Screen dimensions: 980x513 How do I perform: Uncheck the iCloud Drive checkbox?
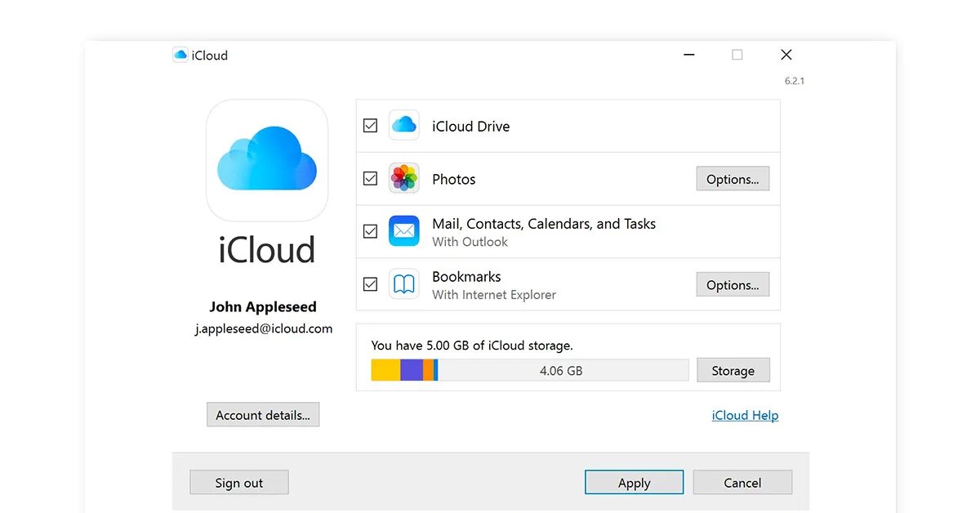tap(370, 126)
